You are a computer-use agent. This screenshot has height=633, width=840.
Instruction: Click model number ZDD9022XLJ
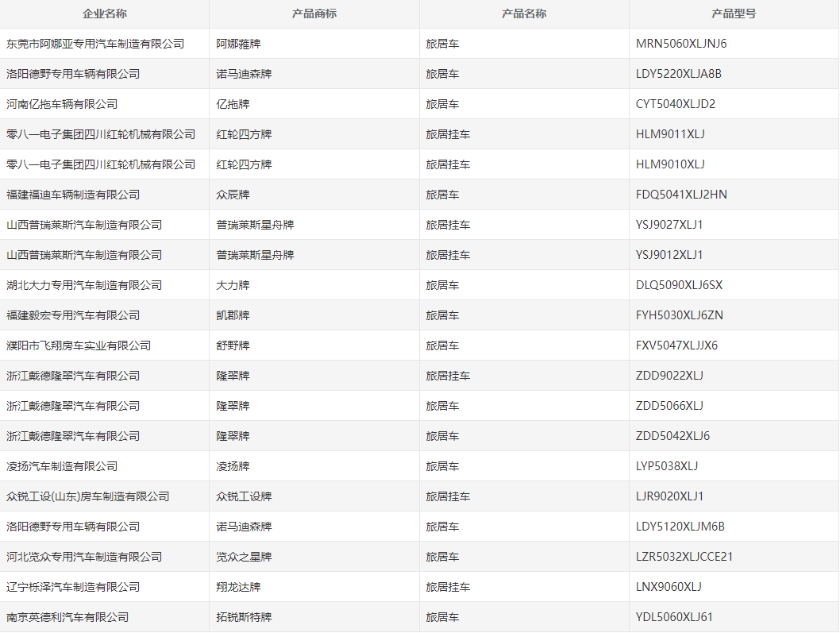669,376
